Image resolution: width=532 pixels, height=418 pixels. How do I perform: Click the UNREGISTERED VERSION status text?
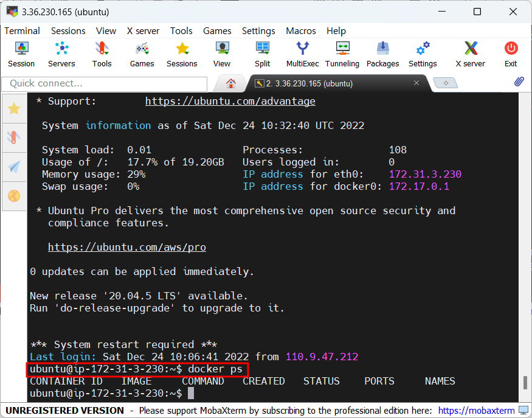65,411
